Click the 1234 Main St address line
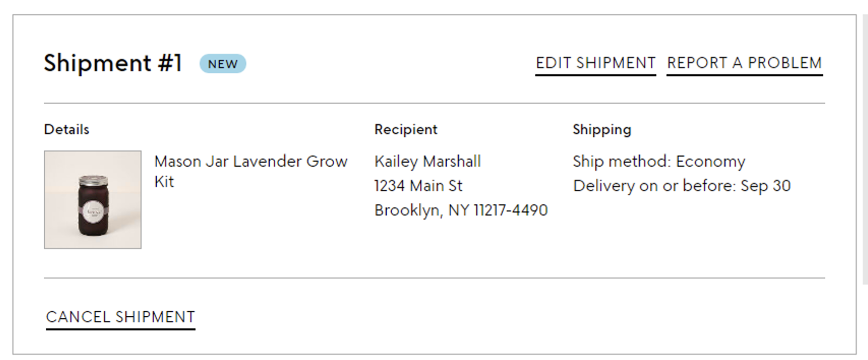Viewport: 868px width, 360px height. (418, 186)
